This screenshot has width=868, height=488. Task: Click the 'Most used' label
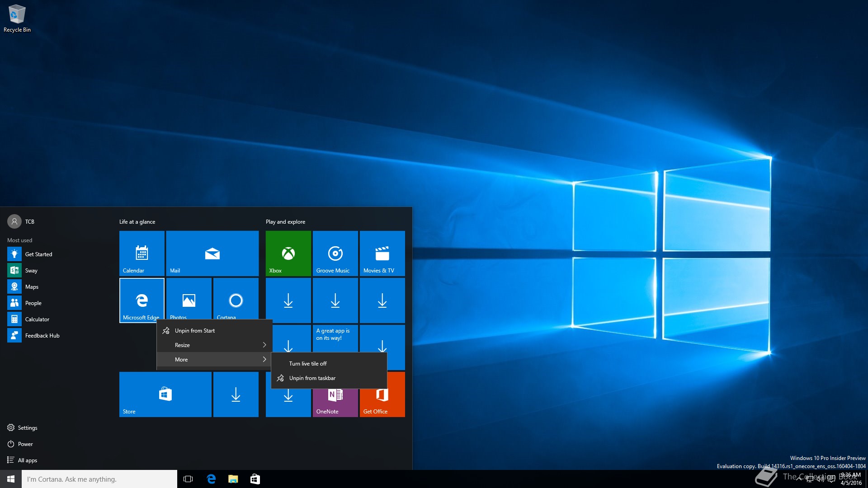pyautogui.click(x=19, y=240)
